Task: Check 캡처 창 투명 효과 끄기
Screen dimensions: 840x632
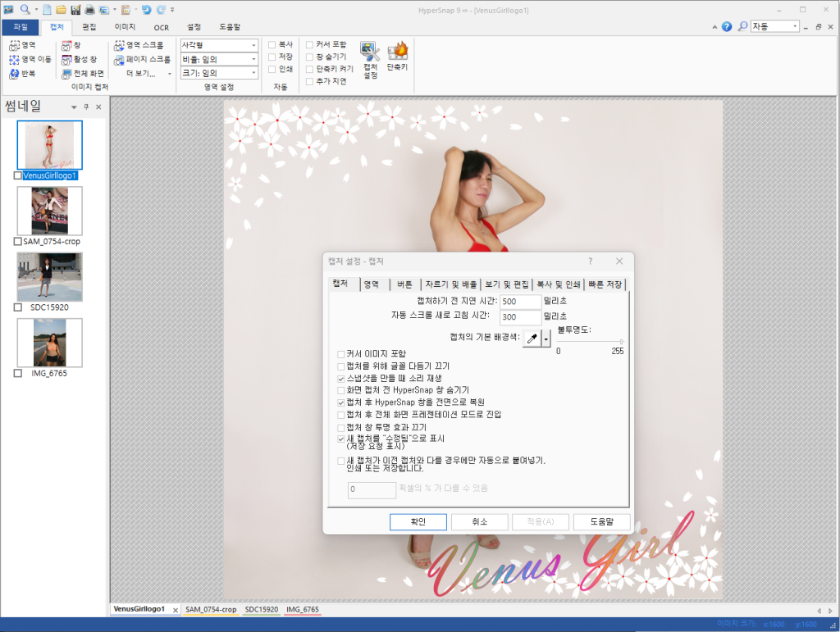Action: 340,428
